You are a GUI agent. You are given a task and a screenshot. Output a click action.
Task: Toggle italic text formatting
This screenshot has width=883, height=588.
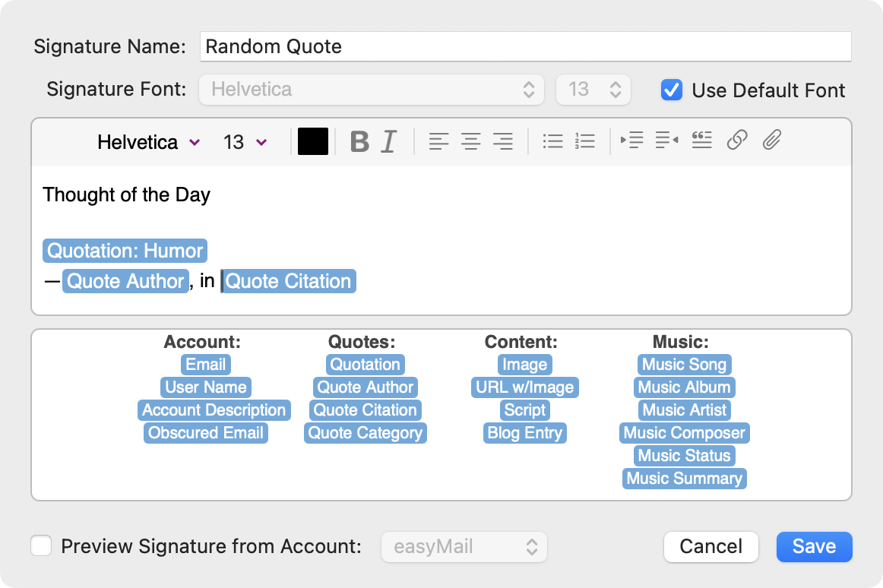point(389,141)
